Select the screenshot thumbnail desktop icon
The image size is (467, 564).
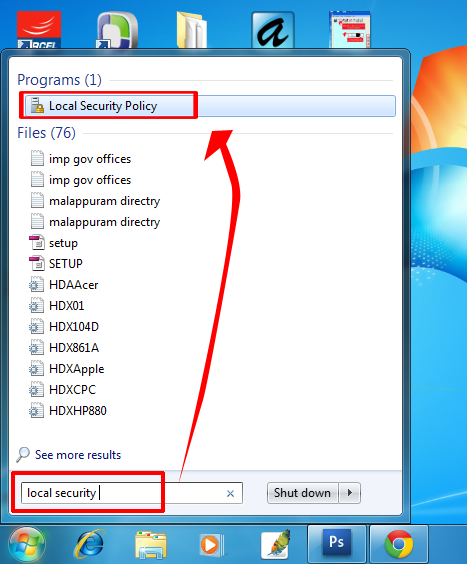(x=349, y=29)
